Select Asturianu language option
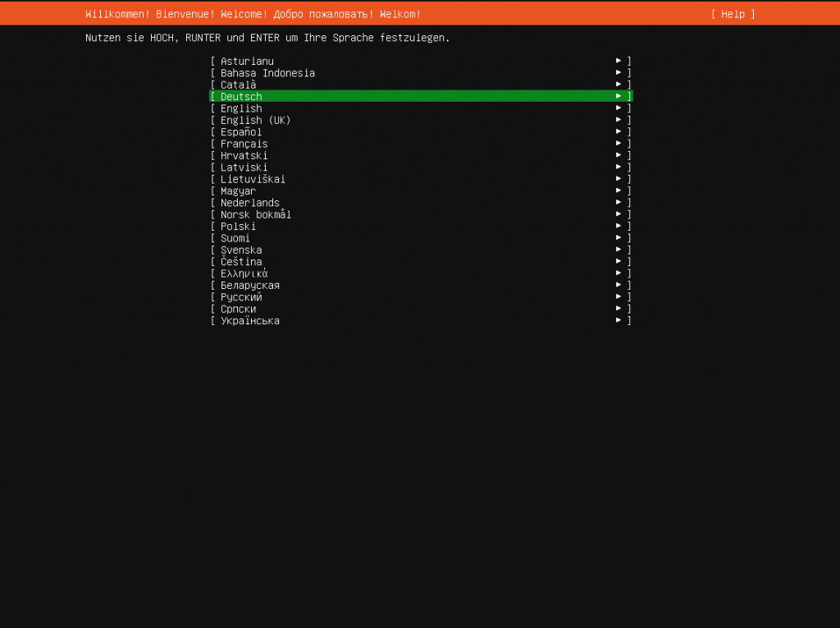This screenshot has height=628, width=840. tap(247, 61)
